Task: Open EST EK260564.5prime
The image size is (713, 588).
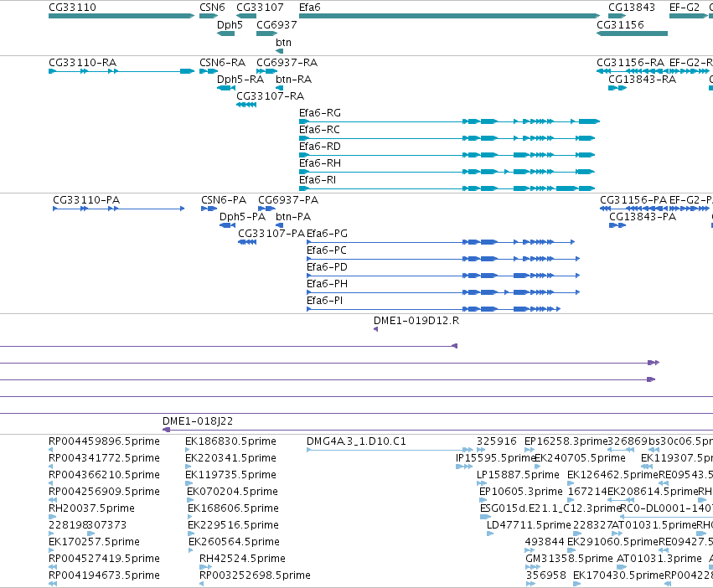Action: click(x=235, y=542)
